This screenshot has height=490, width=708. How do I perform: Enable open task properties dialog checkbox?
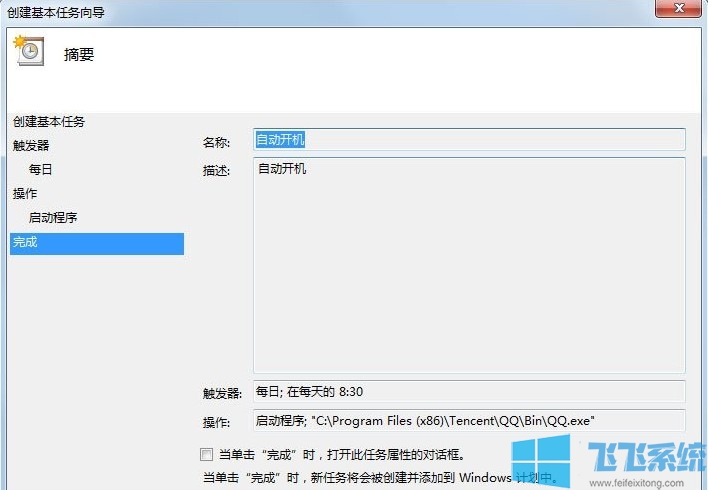tap(206, 454)
